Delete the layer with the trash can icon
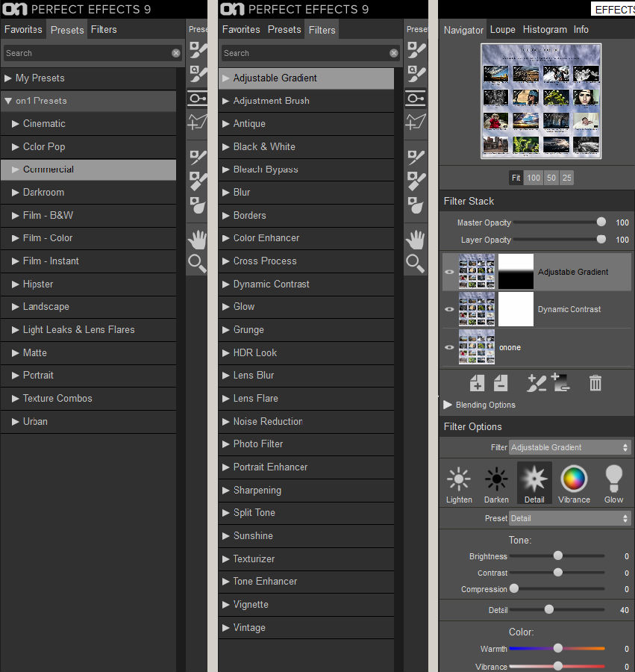Viewport: 635px width, 672px height. click(x=595, y=383)
